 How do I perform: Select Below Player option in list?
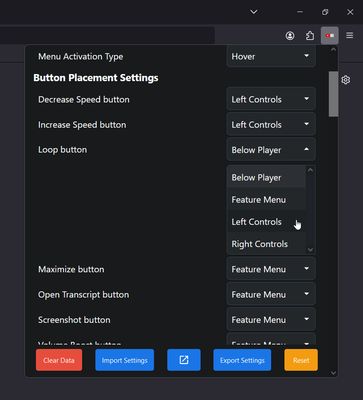click(x=266, y=178)
